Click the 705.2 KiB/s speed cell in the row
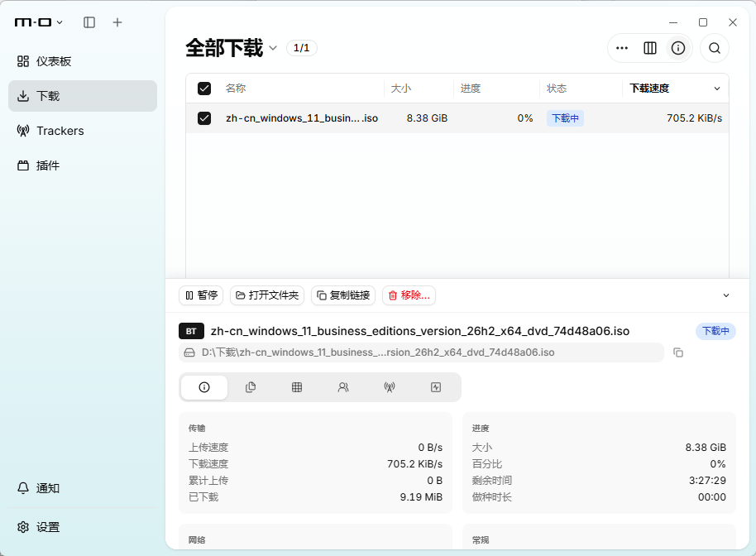756x556 pixels. tap(694, 118)
